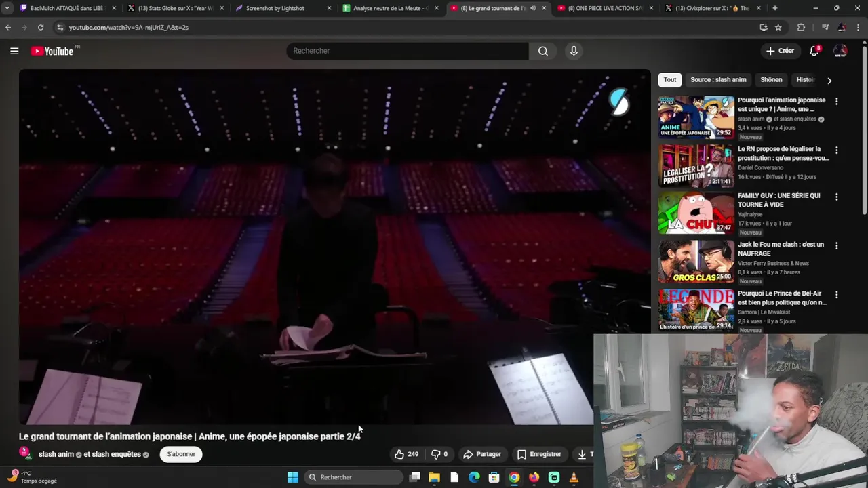Open a new Chrome tab
The image size is (868, 488).
tap(774, 8)
